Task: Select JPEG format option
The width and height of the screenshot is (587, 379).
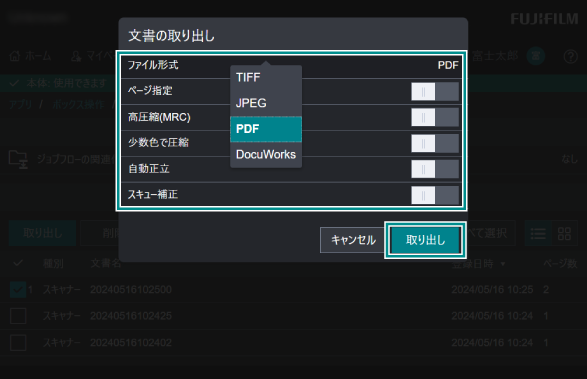Action: pyautogui.click(x=266, y=103)
